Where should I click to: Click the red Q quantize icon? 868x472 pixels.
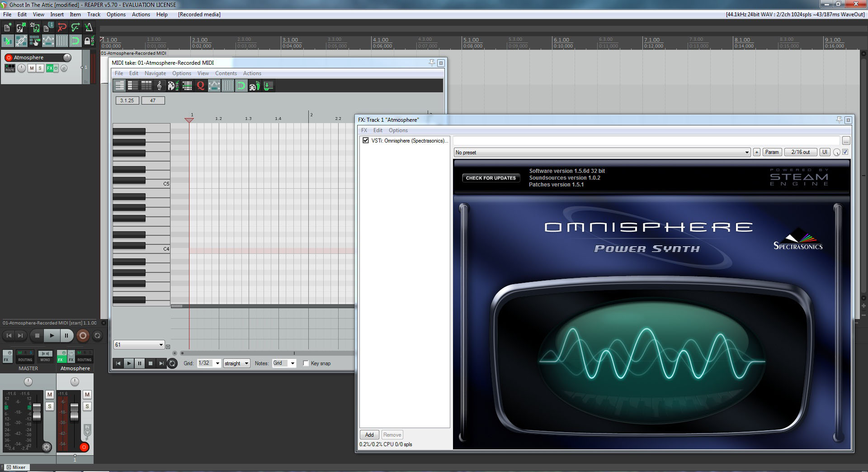click(x=200, y=86)
